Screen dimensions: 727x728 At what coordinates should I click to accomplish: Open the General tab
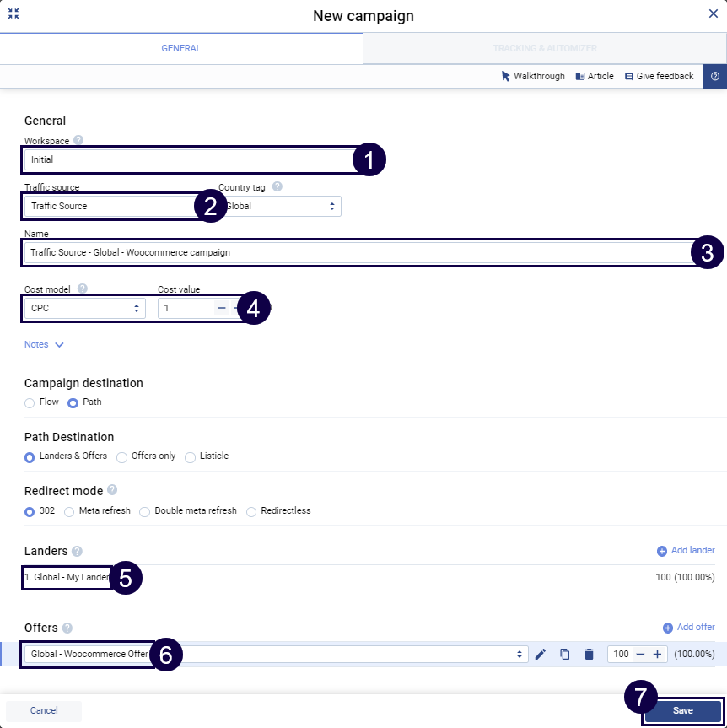click(181, 48)
